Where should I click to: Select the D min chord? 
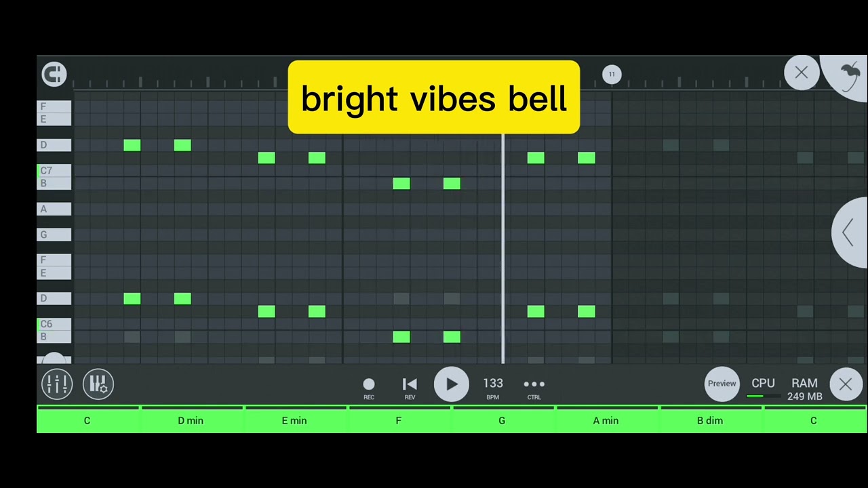(x=191, y=420)
